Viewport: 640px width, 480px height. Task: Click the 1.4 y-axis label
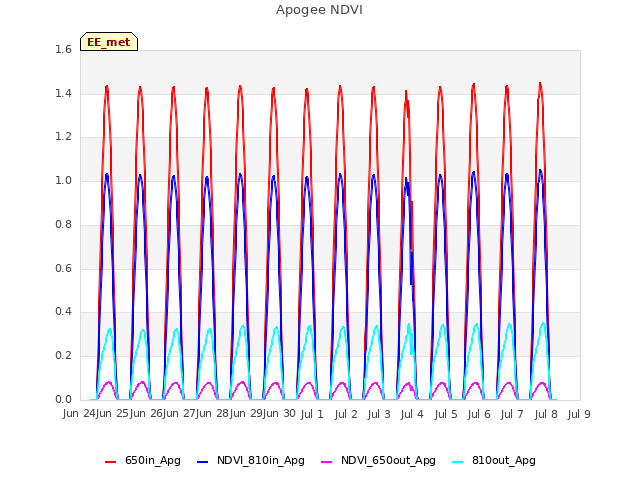click(x=63, y=93)
